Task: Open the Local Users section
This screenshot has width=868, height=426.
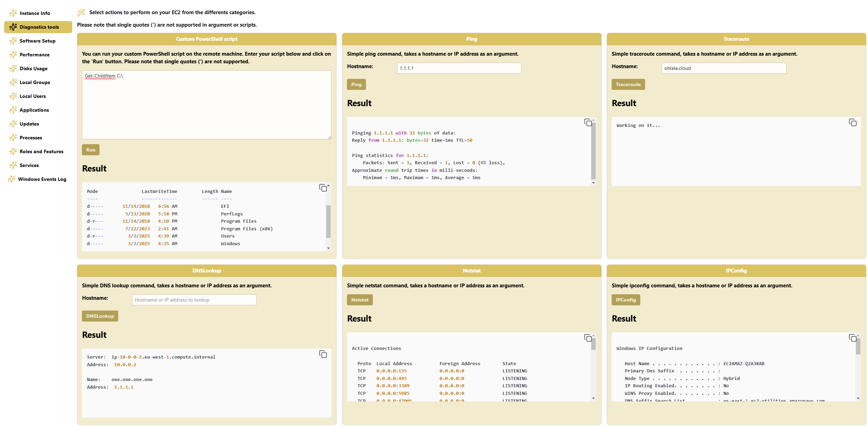Action: 38,96
